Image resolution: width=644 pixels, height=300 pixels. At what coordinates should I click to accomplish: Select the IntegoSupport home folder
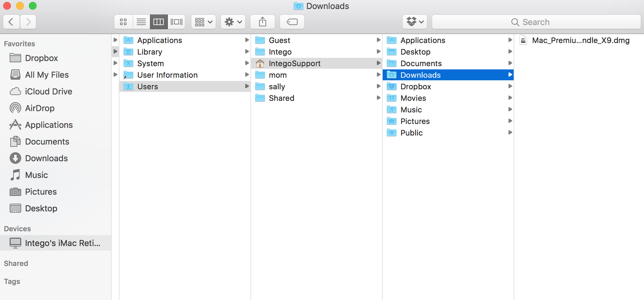pyautogui.click(x=317, y=63)
